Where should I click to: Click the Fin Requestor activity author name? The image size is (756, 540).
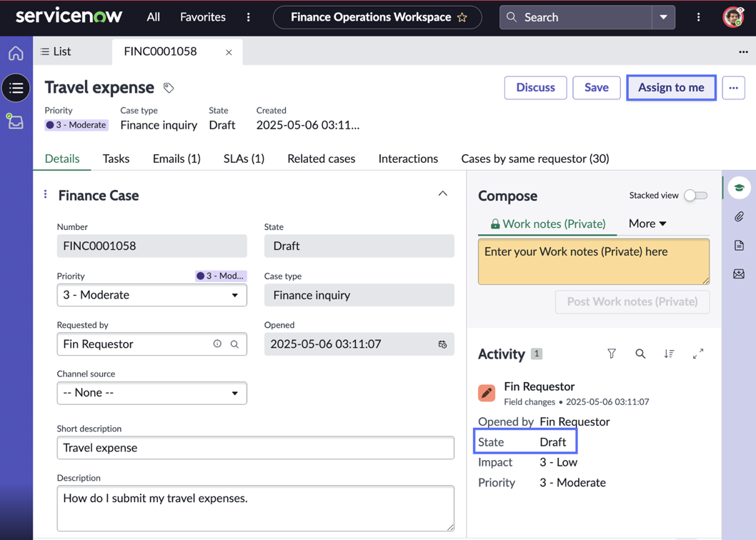pyautogui.click(x=539, y=386)
